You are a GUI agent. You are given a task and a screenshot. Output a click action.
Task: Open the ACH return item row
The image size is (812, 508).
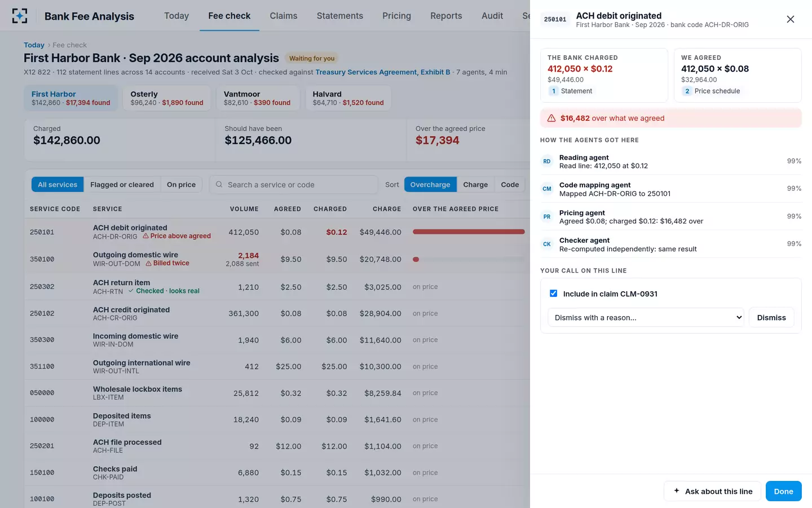coord(277,287)
